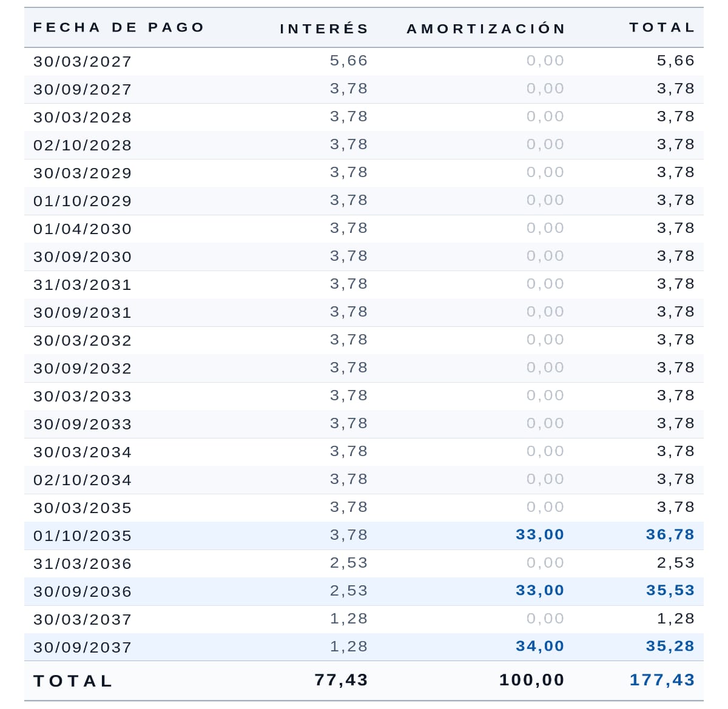This screenshot has height=709, width=728.
Task: Select the date 30/03/2033
Action: click(83, 396)
